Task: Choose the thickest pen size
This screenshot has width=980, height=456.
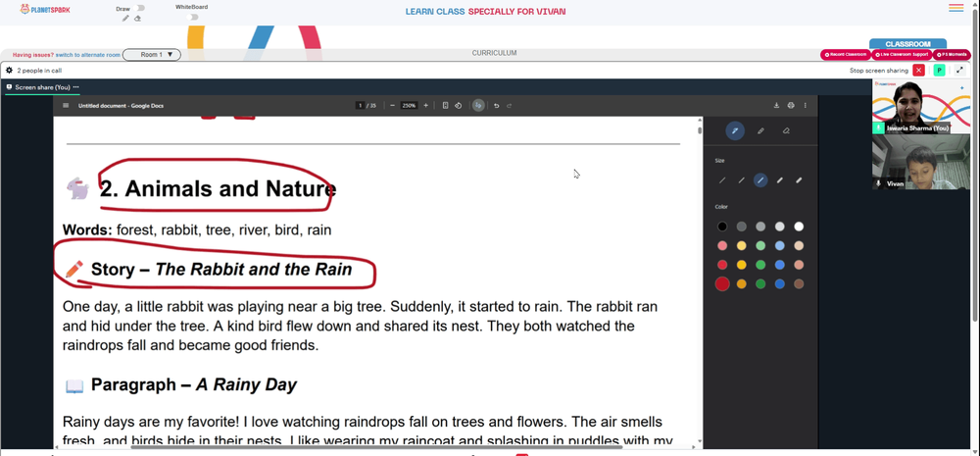Action: [799, 180]
